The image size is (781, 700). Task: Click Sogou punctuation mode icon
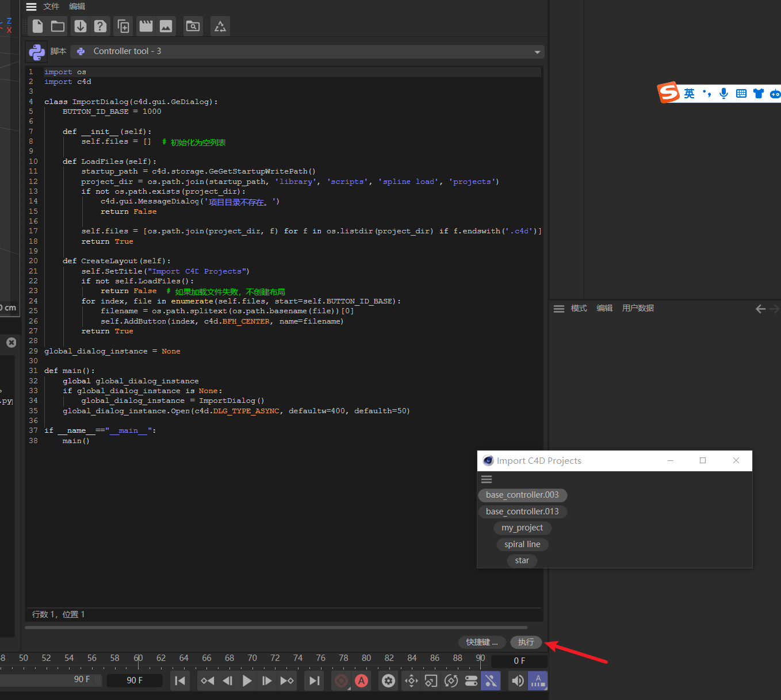coord(707,94)
